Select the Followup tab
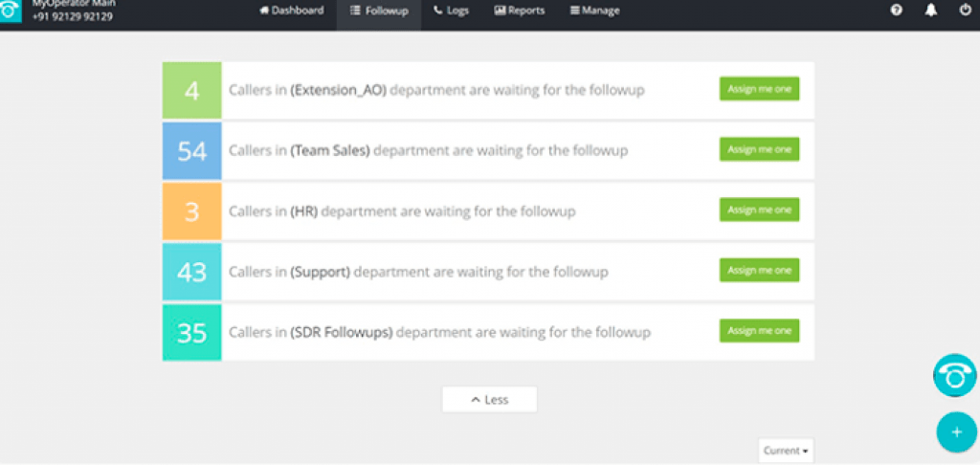 pyautogui.click(x=379, y=11)
